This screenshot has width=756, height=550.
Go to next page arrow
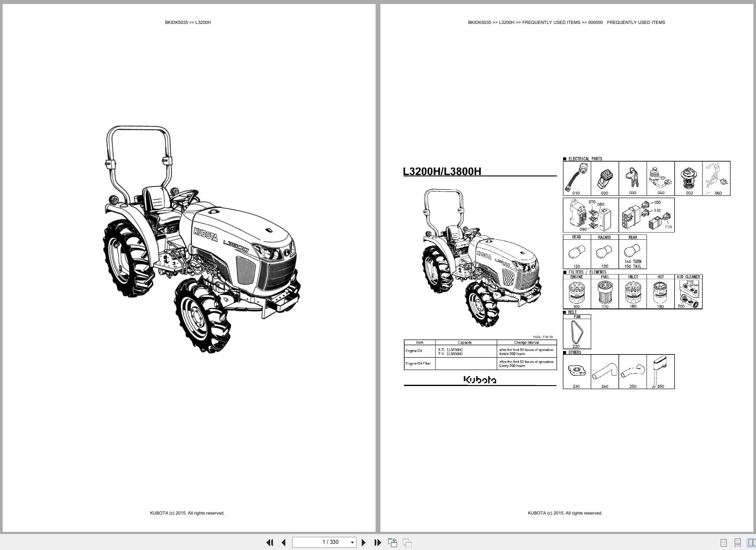(364, 542)
